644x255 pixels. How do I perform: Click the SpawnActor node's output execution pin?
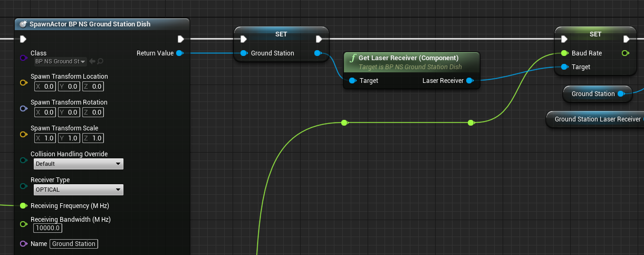181,39
